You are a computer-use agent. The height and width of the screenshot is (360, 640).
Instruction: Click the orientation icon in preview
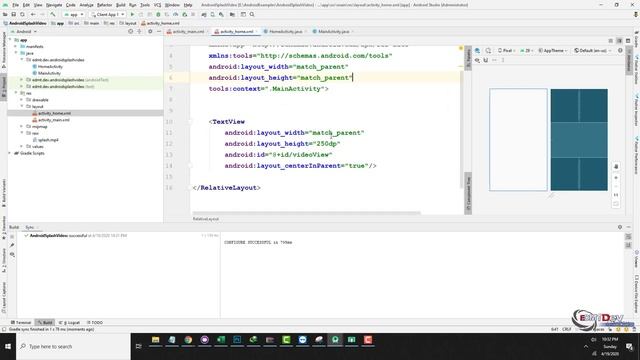tap(489, 51)
